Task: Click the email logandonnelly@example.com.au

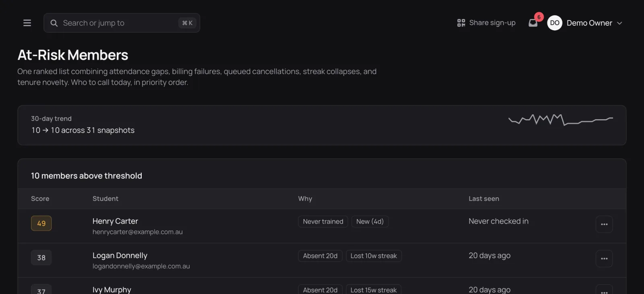Action: (141, 266)
